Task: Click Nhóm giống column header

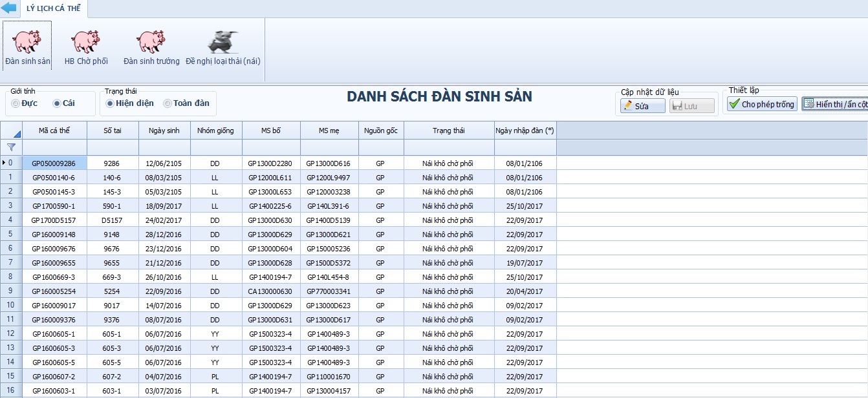Action: [216, 131]
